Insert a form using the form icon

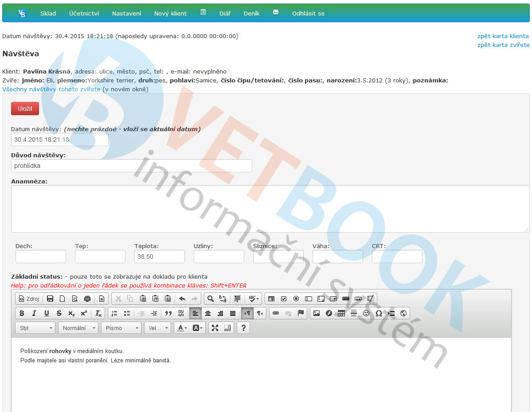271,299
